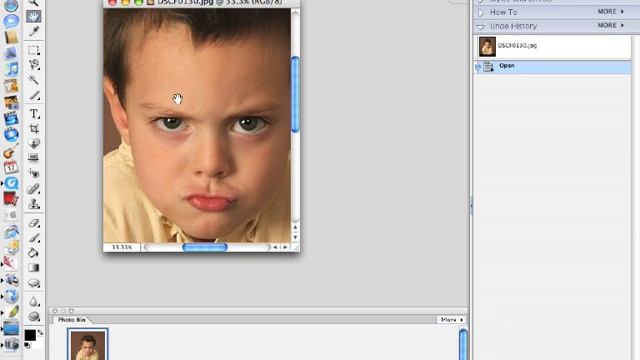The height and width of the screenshot is (360, 640).
Task: Open iChat from the Dock
Action: pyautogui.click(x=11, y=21)
